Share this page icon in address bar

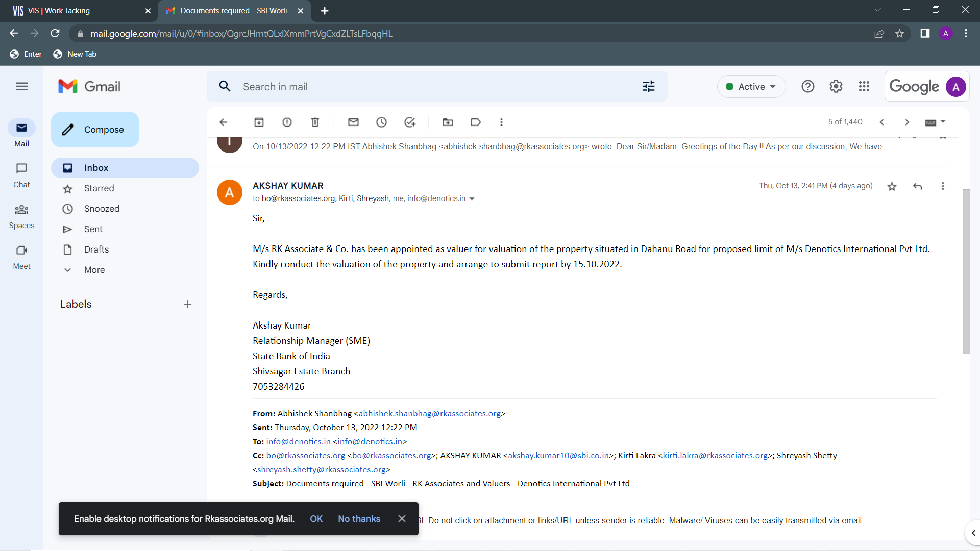pos(879,34)
